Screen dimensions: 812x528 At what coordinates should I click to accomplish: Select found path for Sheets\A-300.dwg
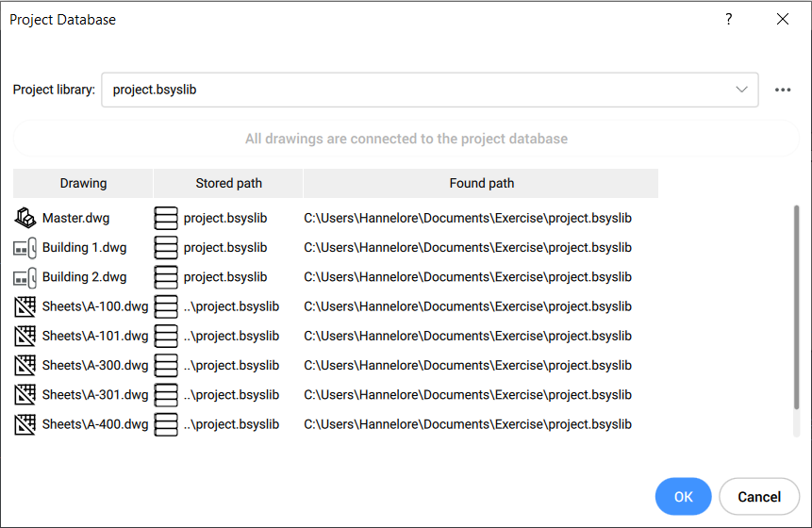pyautogui.click(x=467, y=366)
